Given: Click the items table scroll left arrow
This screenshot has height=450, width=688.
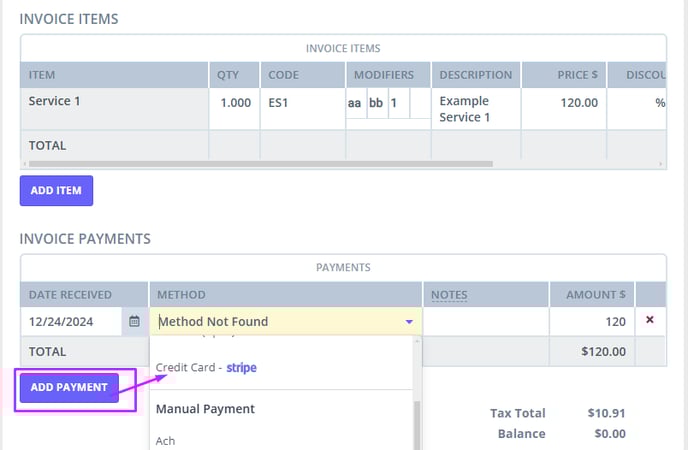Looking at the screenshot, I should 26,163.
